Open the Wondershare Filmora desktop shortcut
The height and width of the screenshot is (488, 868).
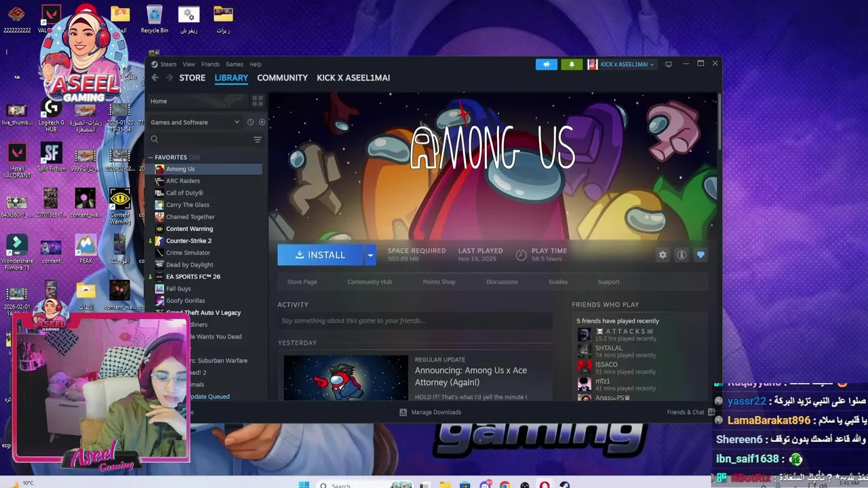pos(17,252)
